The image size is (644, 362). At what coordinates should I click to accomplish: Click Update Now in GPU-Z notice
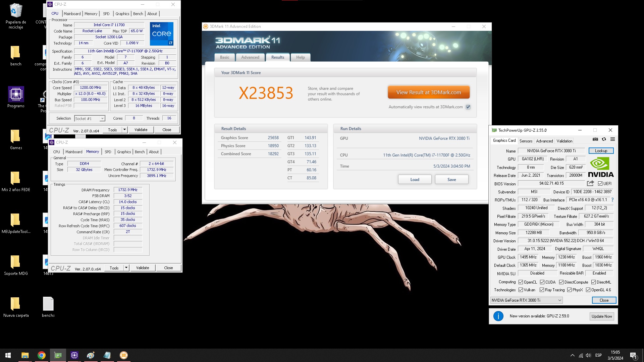(602, 316)
